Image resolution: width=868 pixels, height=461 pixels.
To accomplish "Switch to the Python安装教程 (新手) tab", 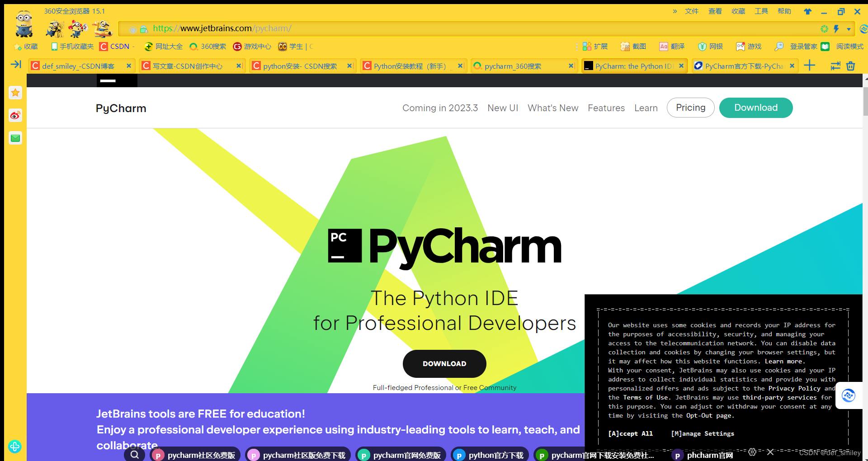I will [x=409, y=66].
